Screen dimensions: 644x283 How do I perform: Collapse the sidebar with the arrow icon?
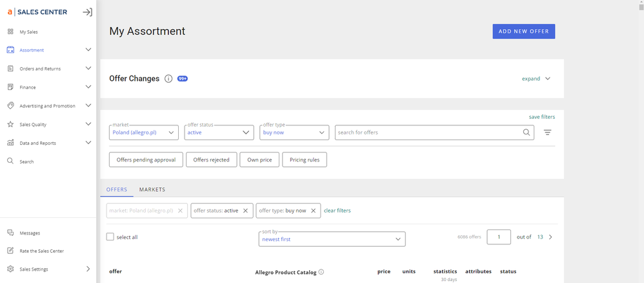point(88,12)
